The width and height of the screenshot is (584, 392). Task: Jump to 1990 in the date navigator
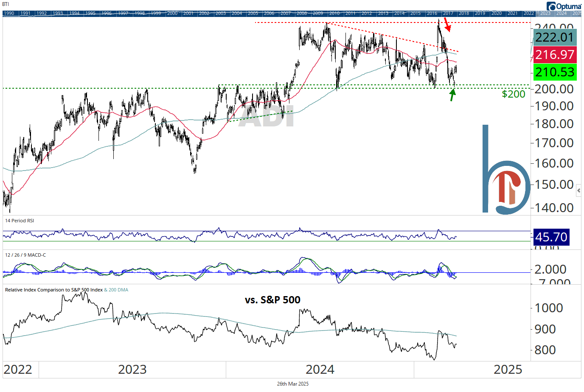(9, 14)
